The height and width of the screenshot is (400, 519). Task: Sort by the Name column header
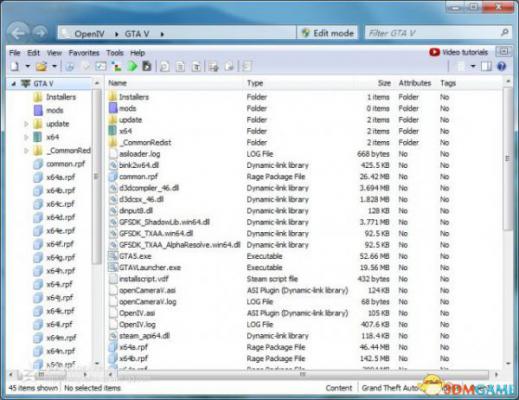(117, 83)
